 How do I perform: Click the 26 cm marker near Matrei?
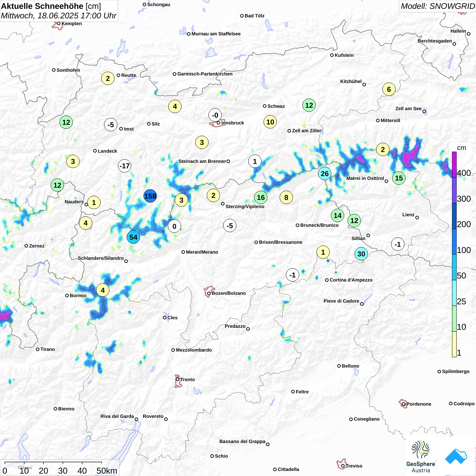click(325, 174)
